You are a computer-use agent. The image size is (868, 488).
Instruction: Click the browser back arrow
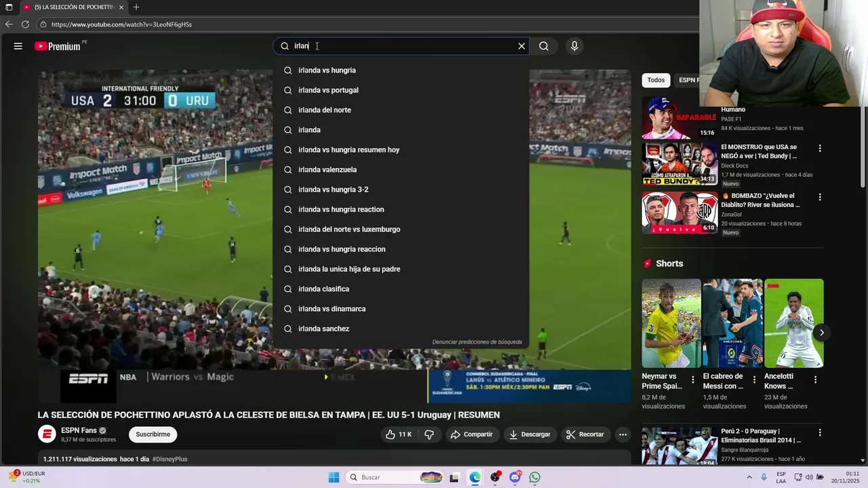[9, 24]
